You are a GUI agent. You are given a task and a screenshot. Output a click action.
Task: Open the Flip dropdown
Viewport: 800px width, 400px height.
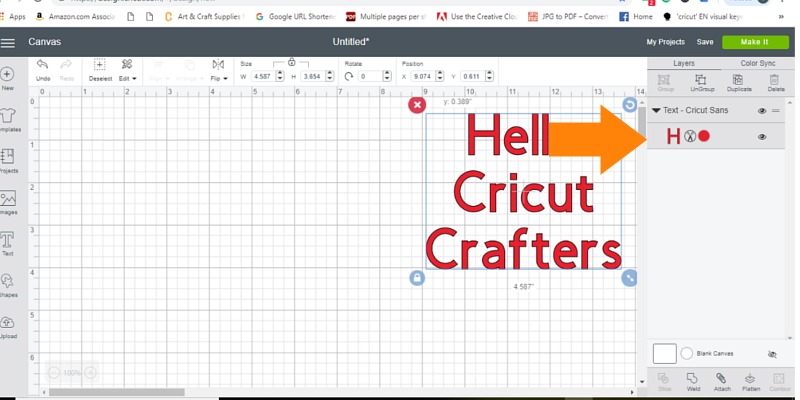218,70
